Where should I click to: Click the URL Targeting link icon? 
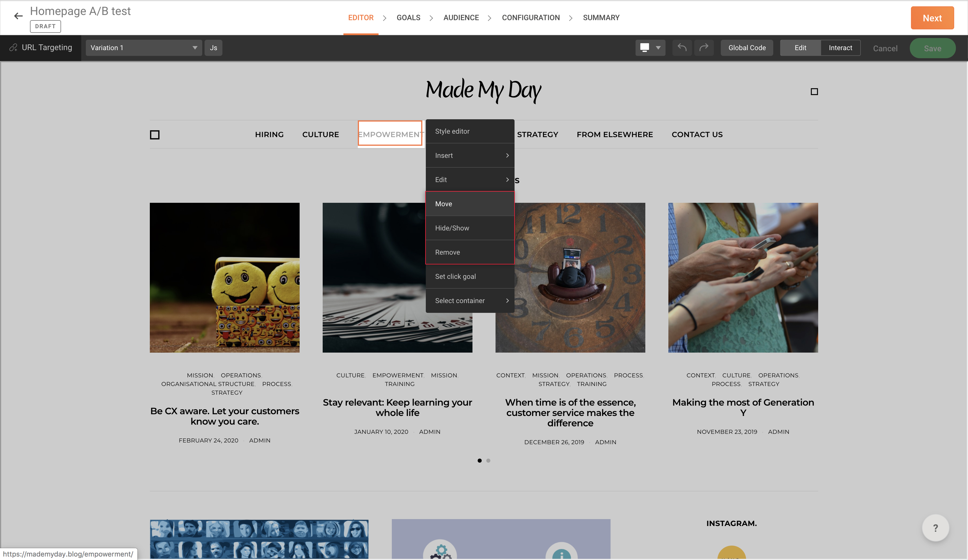click(14, 48)
